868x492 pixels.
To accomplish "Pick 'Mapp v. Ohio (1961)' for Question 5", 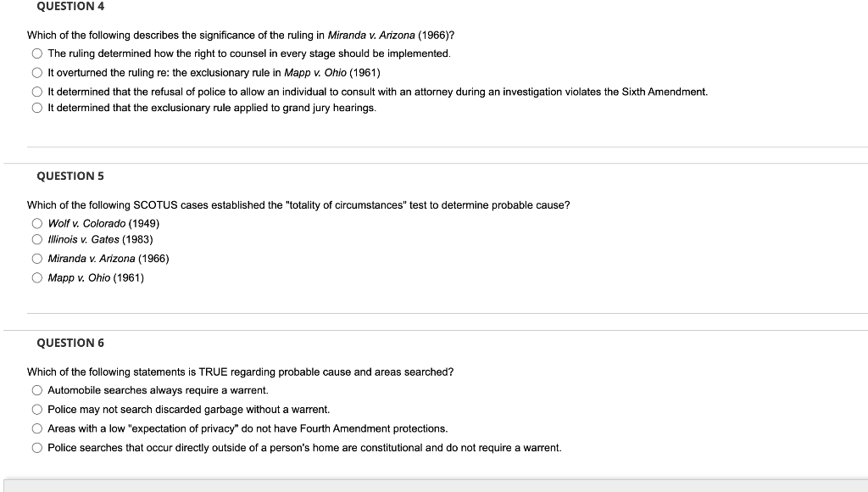I will [37, 277].
